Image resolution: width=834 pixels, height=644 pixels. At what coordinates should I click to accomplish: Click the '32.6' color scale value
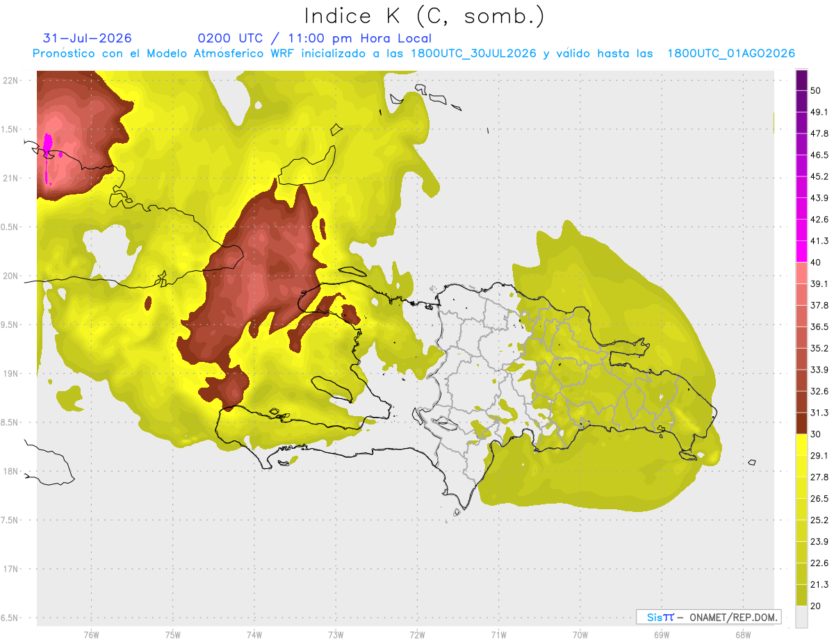coord(819,390)
